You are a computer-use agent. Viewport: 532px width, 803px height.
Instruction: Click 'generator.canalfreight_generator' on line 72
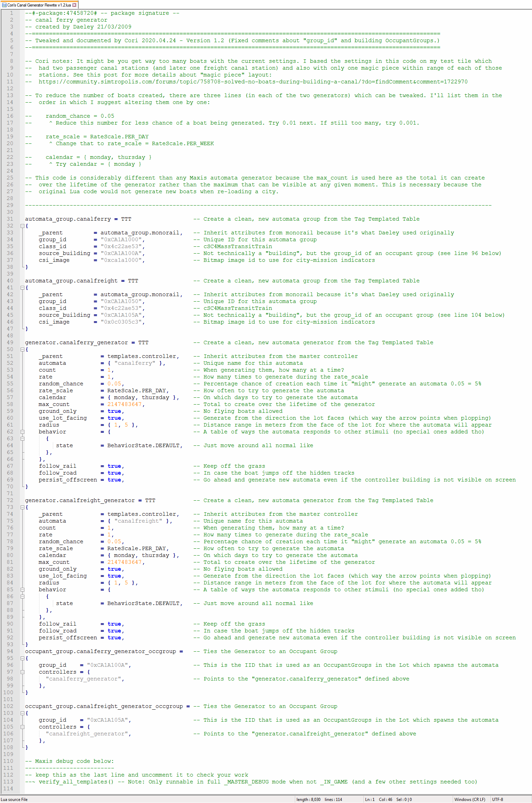pos(80,500)
